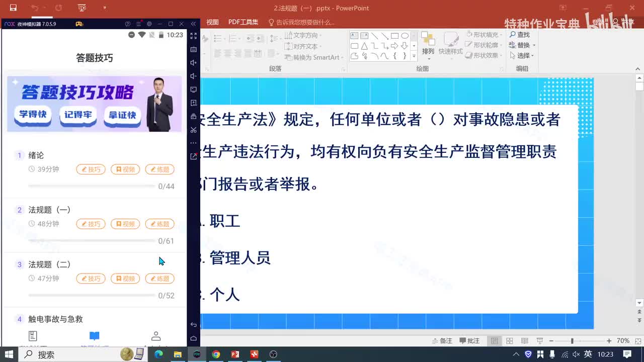Open Shape Fill (形状填充) dropdown

click(x=485, y=35)
